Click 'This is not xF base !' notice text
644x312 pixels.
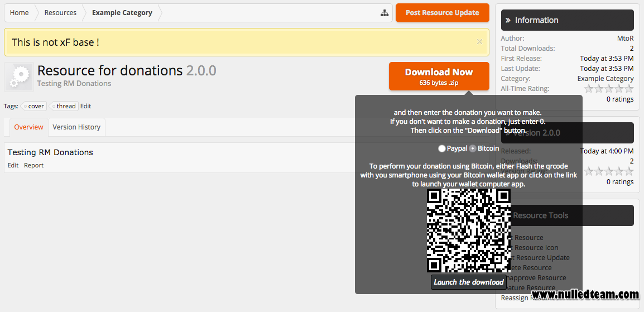[x=55, y=42]
